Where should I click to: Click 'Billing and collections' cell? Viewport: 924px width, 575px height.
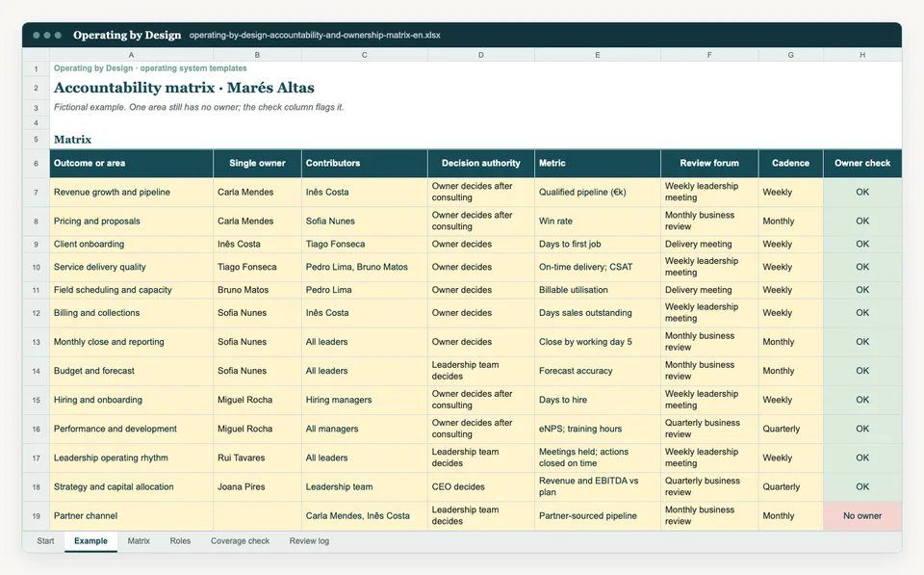coord(131,313)
